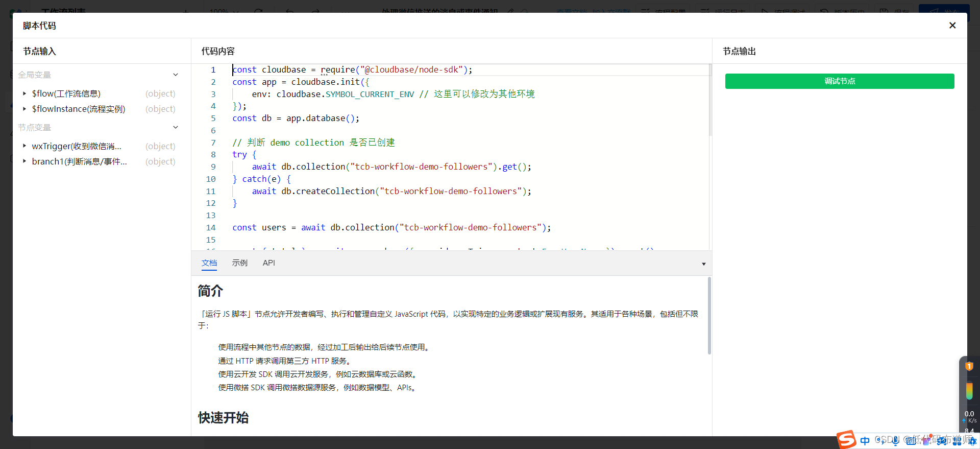This screenshot has width=980, height=449.
Task: Expand the branch1 node variable triangle
Action: pyautogui.click(x=24, y=161)
